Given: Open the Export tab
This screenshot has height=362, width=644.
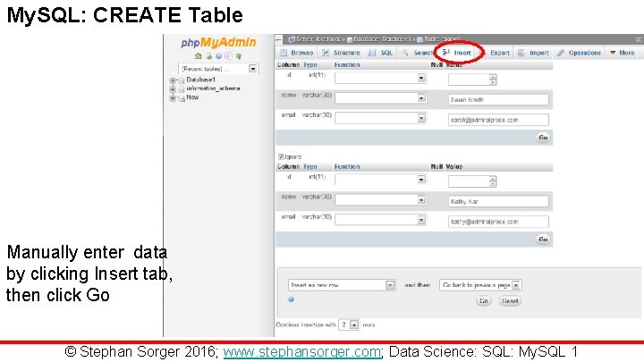Looking at the screenshot, I should [495, 53].
